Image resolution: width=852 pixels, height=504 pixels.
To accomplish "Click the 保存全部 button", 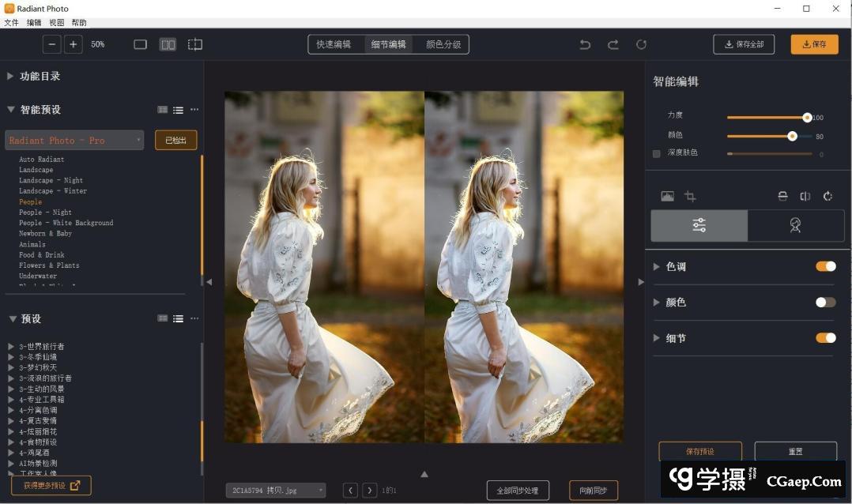I will [x=743, y=44].
